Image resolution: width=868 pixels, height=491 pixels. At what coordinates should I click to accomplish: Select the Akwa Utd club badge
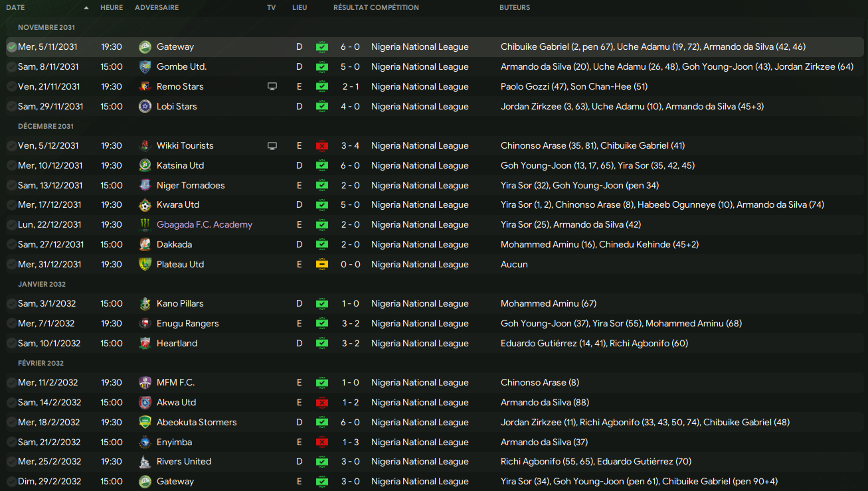tap(145, 402)
